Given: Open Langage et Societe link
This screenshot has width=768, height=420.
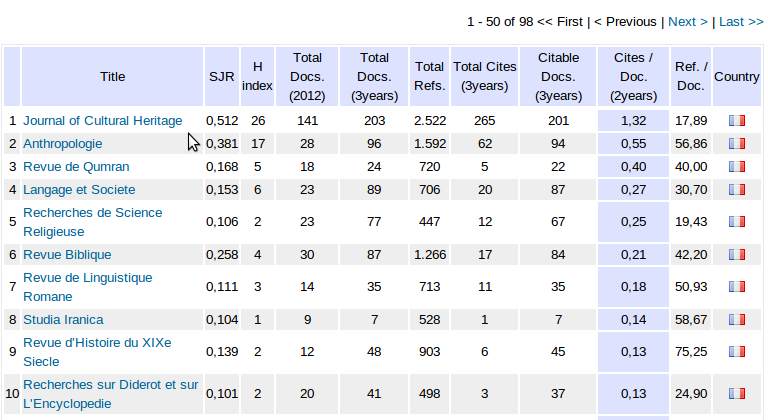Looking at the screenshot, I should (79, 190).
